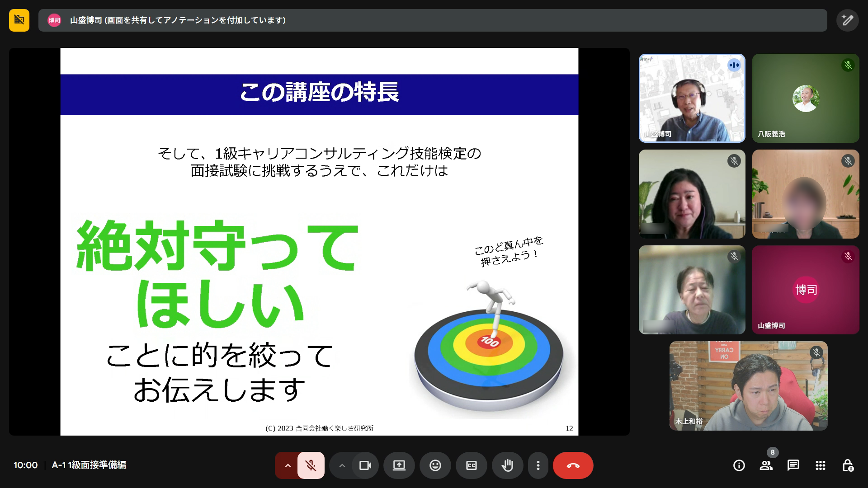This screenshot has height=488, width=868.
Task: Toggle the camera on or off
Action: (365, 465)
